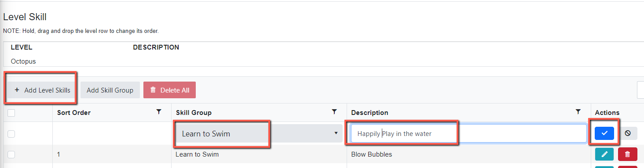Viewport: 644px width, 168px height.
Task: Add Level Skills button
Action: [42, 90]
